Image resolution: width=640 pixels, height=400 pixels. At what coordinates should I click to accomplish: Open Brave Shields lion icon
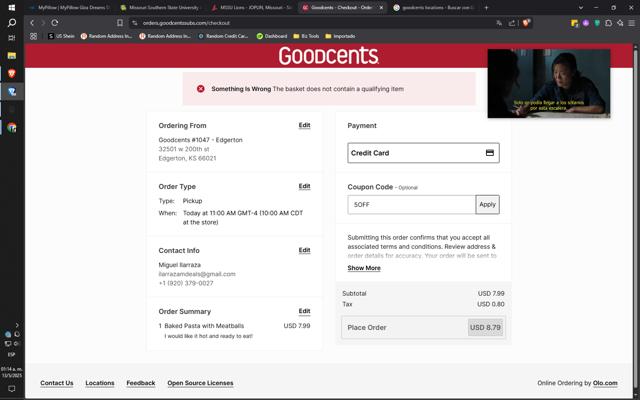(x=526, y=23)
